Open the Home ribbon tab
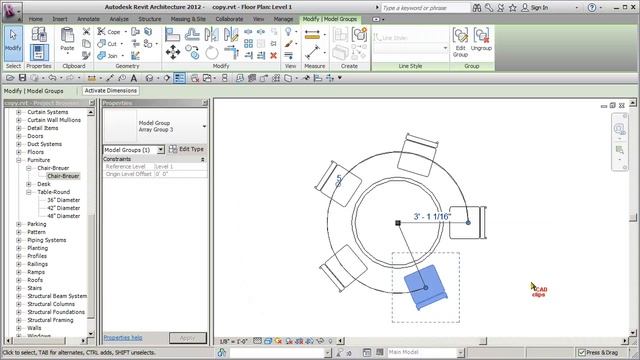640x360 pixels. [36, 19]
